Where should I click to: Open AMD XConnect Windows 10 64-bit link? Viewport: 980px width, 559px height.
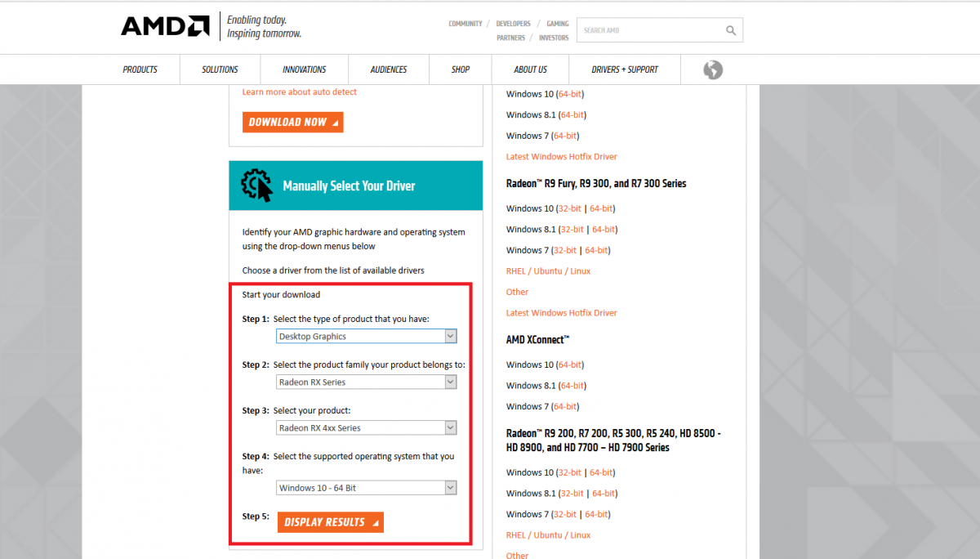(570, 364)
